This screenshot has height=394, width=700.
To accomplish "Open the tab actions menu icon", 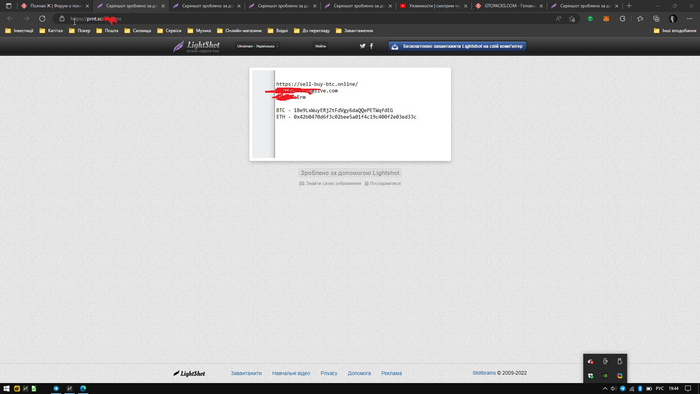I will pos(8,6).
